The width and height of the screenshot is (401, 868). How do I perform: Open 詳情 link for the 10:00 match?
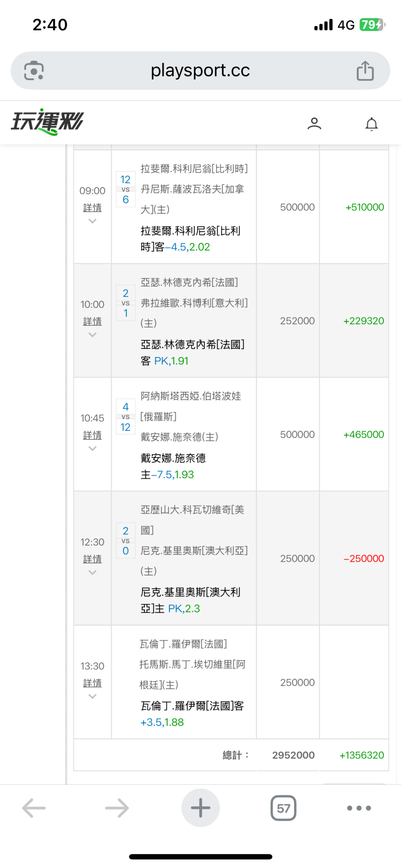click(x=92, y=321)
